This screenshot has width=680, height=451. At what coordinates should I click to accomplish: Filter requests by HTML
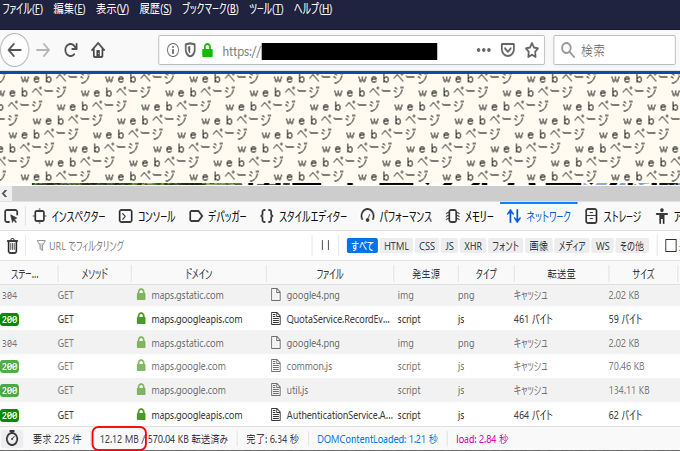(x=396, y=246)
